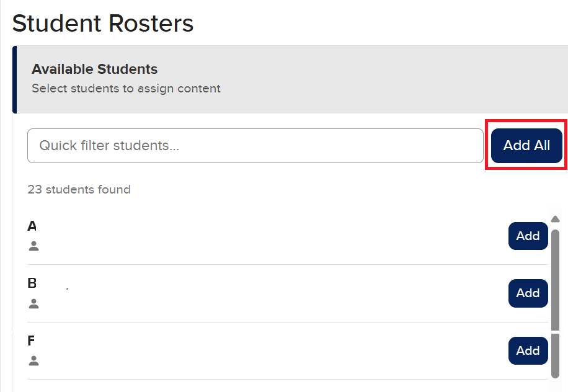568x392 pixels.
Task: Click the Available Students heading
Action: (95, 69)
